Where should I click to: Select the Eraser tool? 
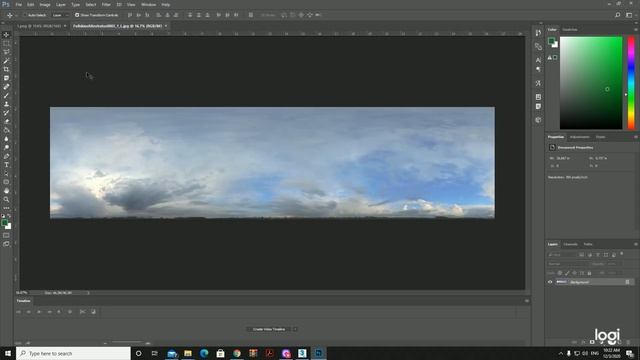click(6, 121)
